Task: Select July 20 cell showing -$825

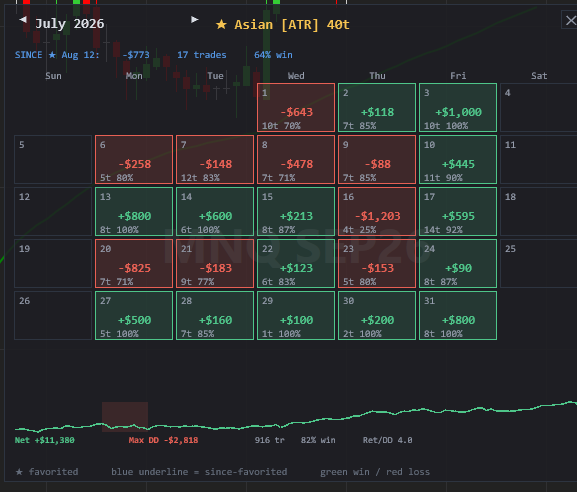Action: pyautogui.click(x=134, y=263)
